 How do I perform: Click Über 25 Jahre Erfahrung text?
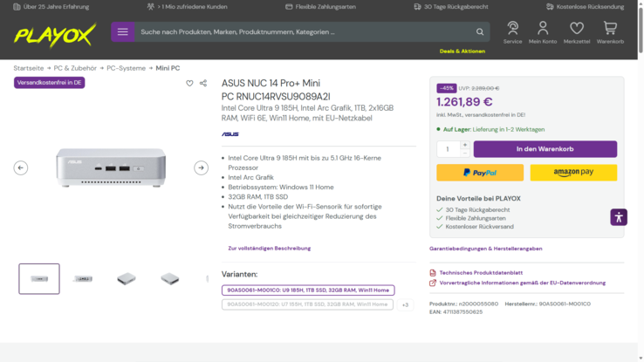click(56, 7)
